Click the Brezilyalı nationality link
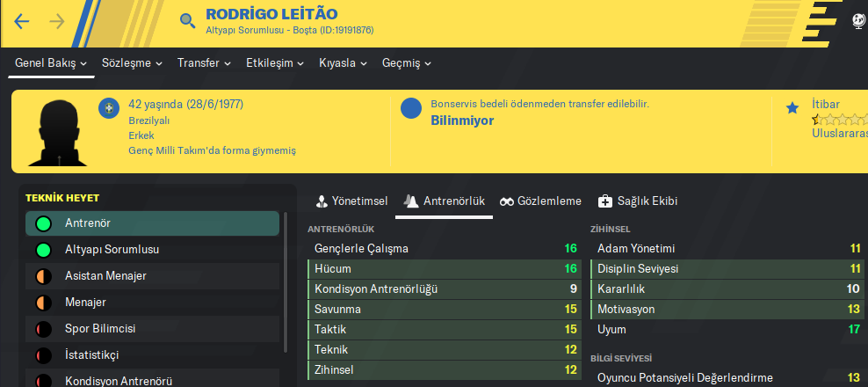868x387 pixels. tap(148, 120)
